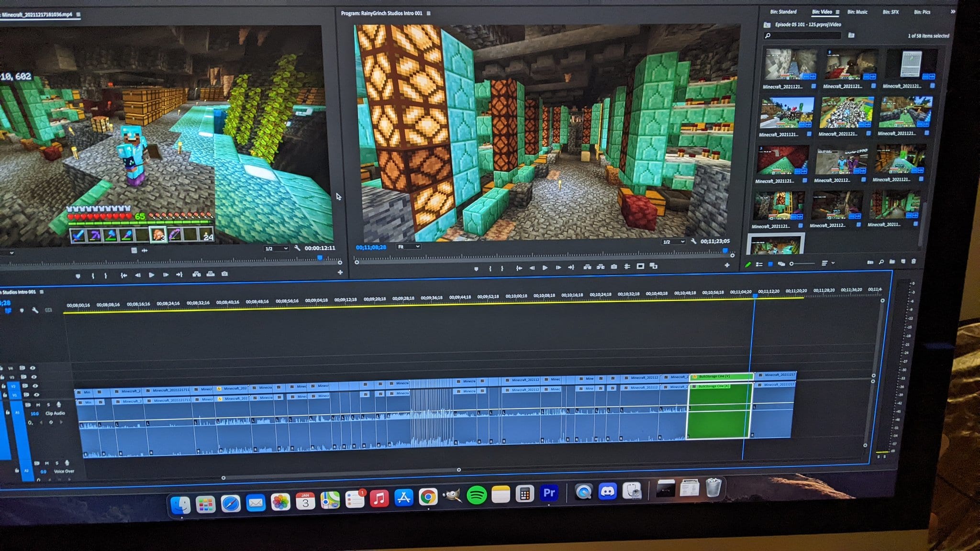Export frame from the Source monitor
Viewport: 980px width, 551px height.
tap(224, 274)
